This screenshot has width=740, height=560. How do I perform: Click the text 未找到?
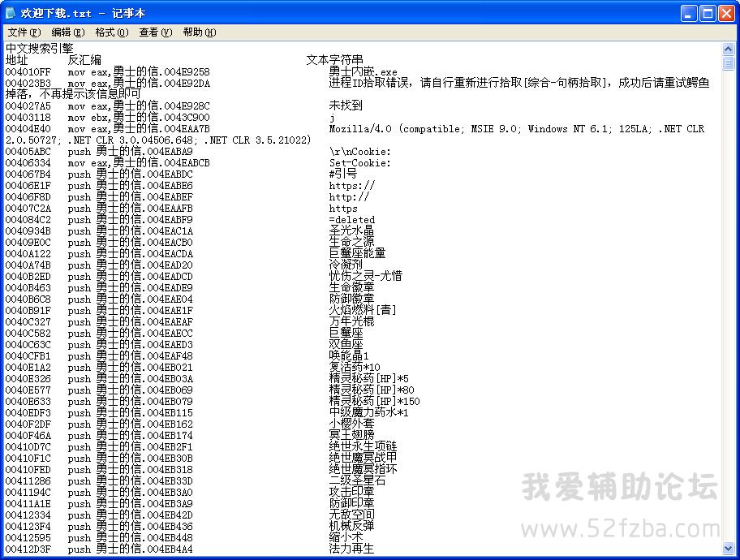click(x=346, y=106)
